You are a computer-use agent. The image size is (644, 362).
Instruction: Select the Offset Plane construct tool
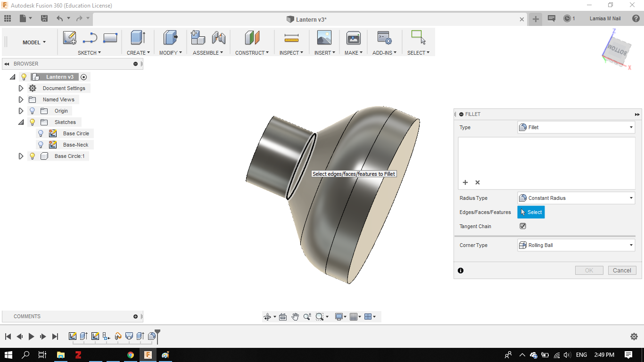point(252,38)
